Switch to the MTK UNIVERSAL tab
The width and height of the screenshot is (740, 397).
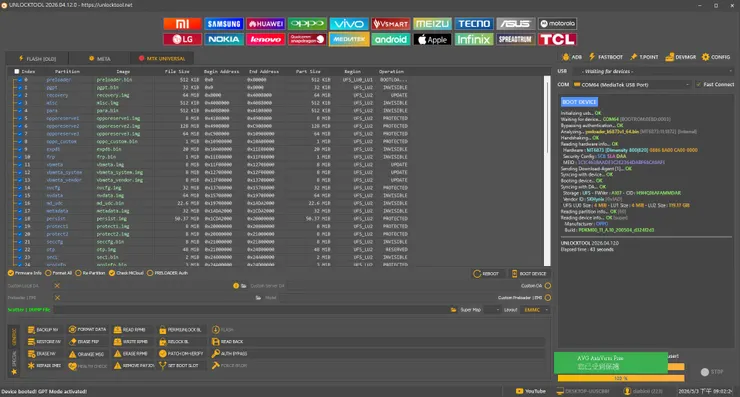[162, 59]
